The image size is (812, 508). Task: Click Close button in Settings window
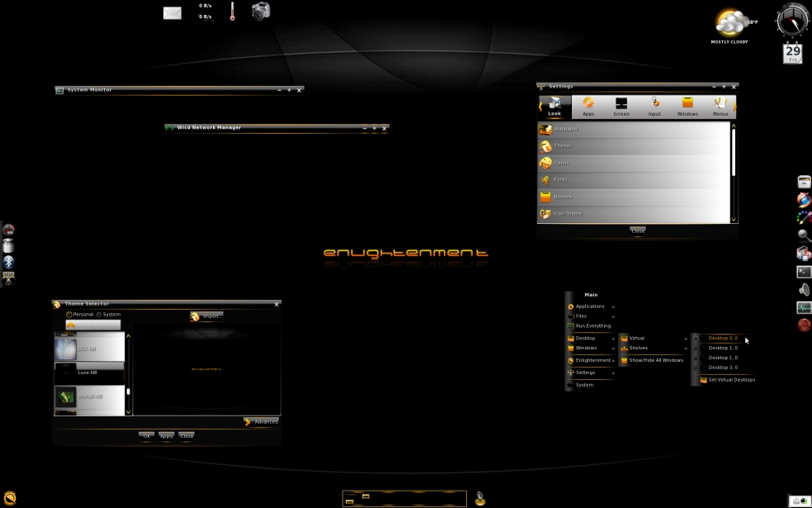tap(638, 231)
